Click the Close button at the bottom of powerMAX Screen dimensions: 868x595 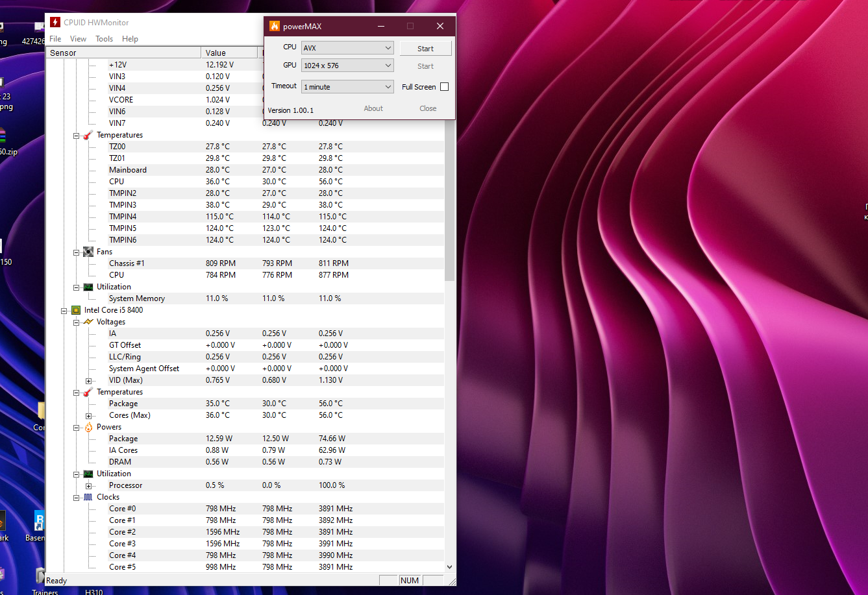tap(428, 108)
